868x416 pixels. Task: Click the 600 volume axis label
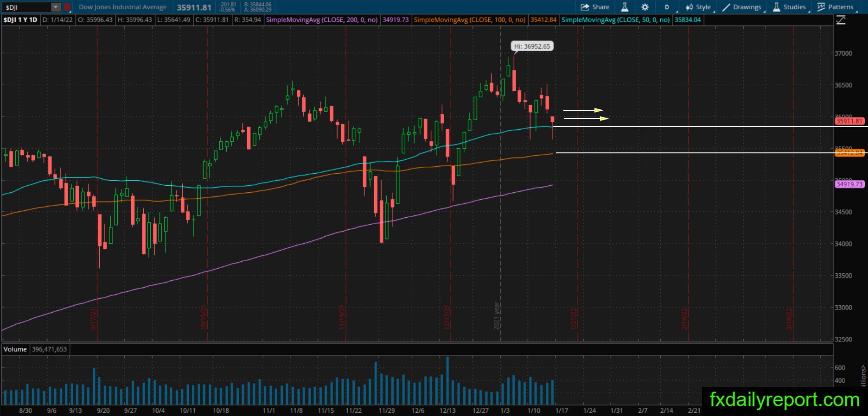[840, 368]
